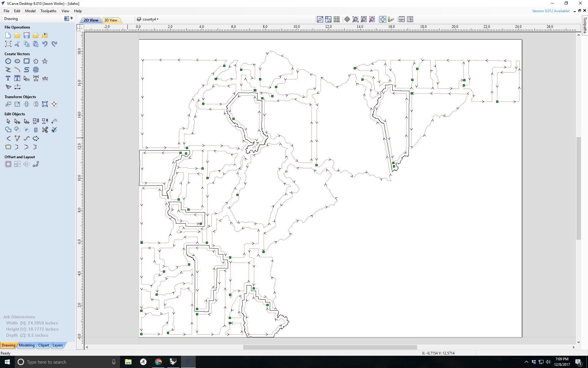
Task: Redo the last action
Action: click(54, 44)
